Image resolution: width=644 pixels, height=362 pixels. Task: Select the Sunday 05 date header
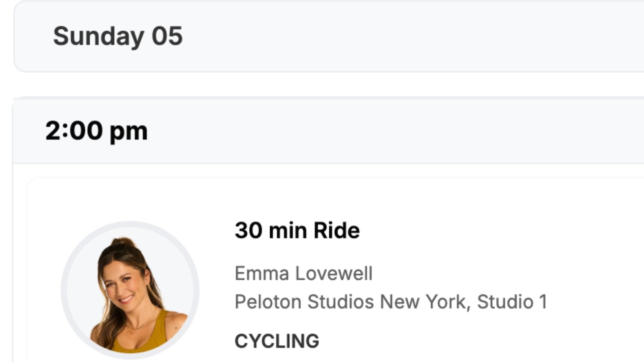tap(118, 36)
